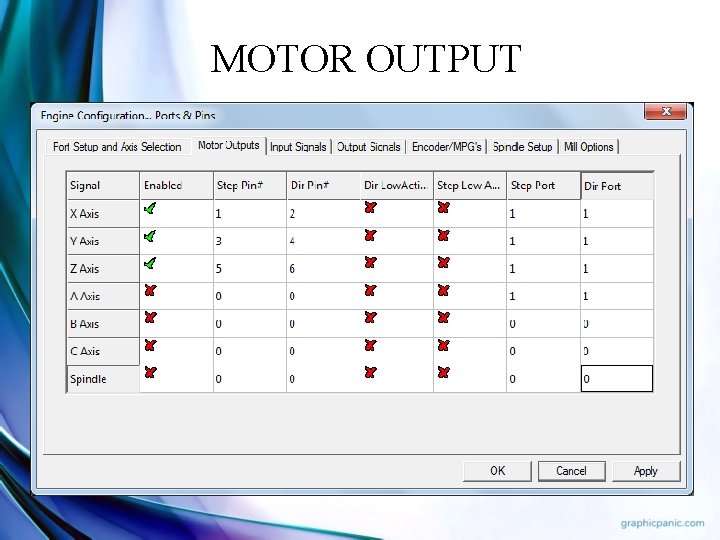Toggle B Axis Dir LowActive icon
720x540 pixels.
[371, 317]
